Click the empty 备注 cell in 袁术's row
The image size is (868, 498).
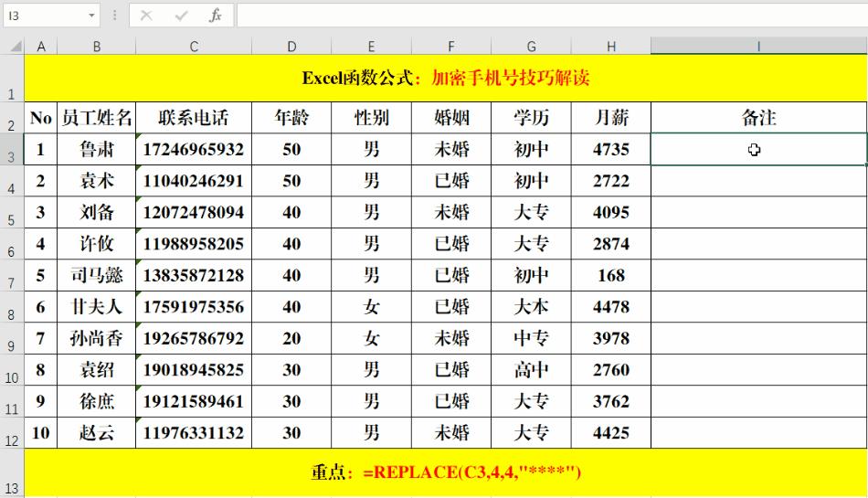759,181
